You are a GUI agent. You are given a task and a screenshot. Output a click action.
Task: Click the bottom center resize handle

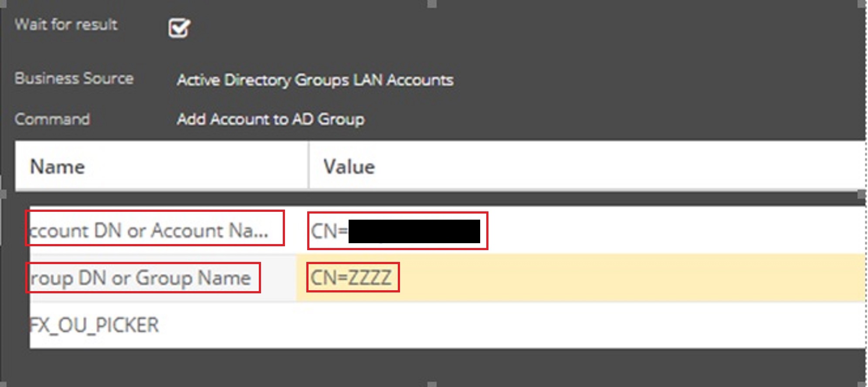(x=432, y=384)
